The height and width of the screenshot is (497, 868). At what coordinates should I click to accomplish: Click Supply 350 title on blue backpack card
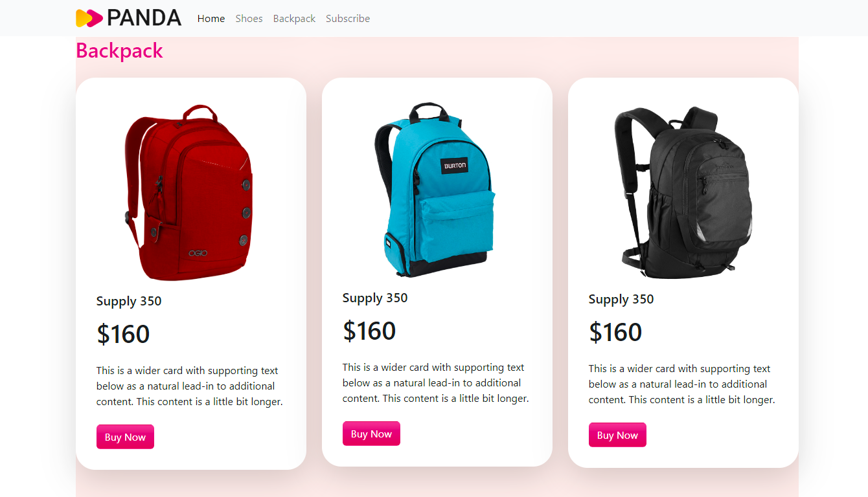coord(375,298)
